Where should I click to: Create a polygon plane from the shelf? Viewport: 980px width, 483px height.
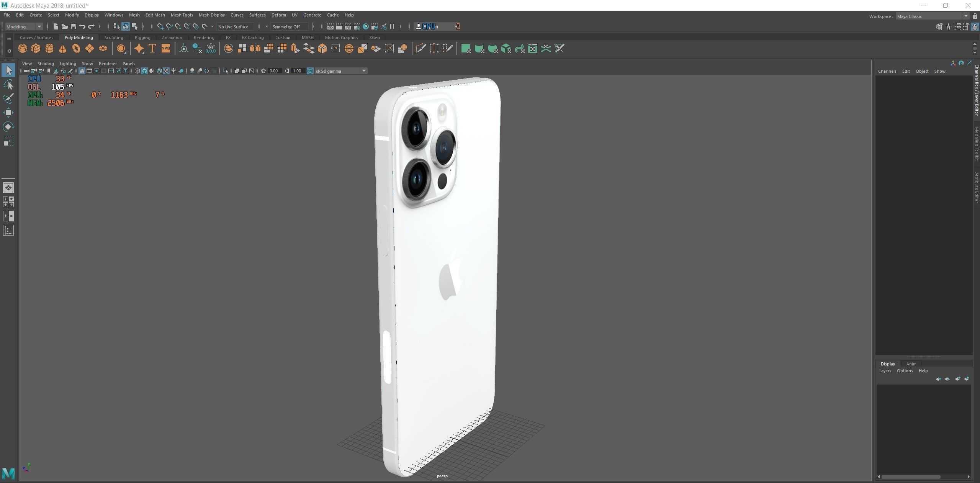pyautogui.click(x=90, y=49)
